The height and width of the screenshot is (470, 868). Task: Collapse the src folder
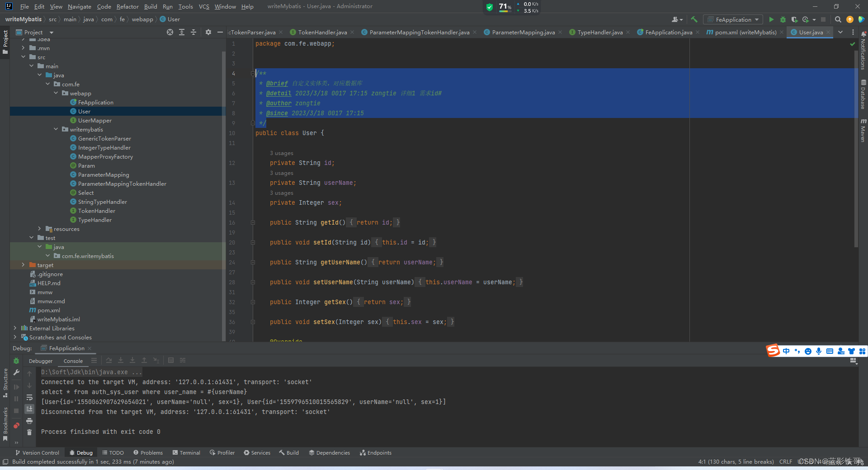point(24,57)
